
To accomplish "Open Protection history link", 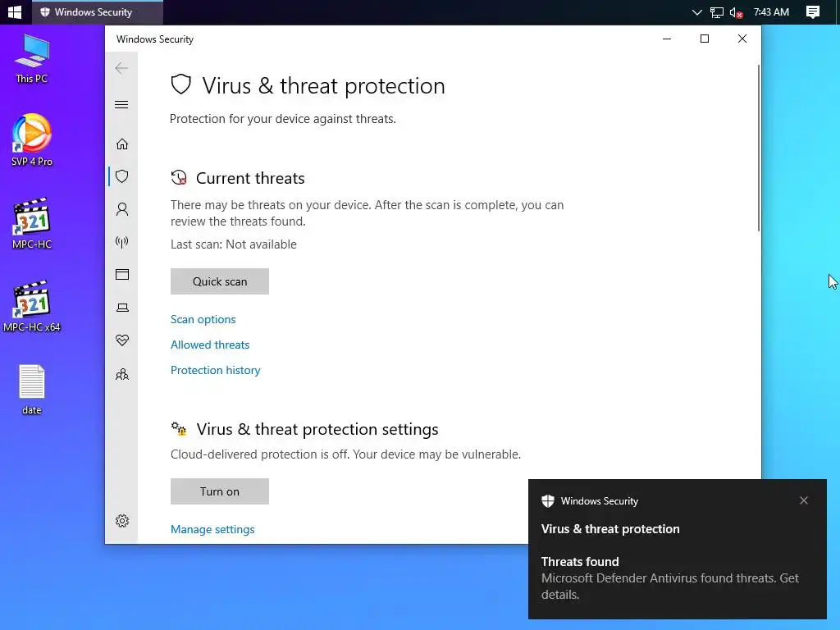I will point(216,370).
